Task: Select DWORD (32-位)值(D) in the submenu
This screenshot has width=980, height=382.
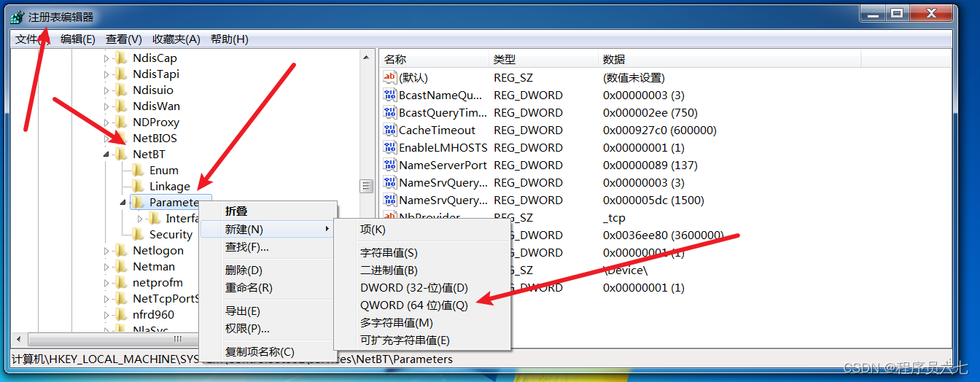Action: [422, 288]
